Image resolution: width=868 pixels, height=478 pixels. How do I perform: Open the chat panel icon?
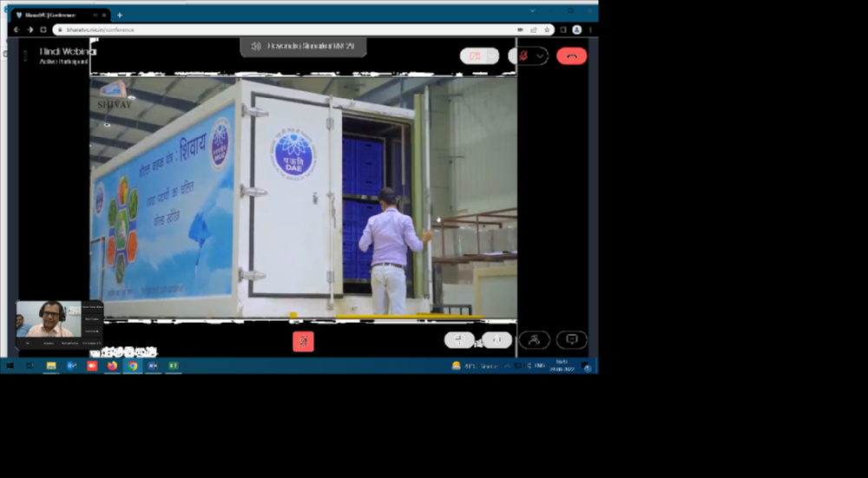point(572,340)
